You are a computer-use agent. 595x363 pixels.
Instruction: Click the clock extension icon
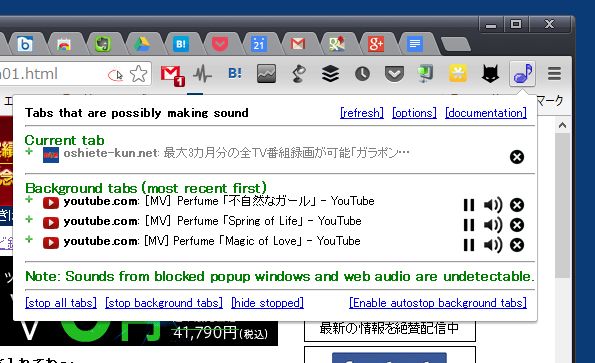[362, 74]
